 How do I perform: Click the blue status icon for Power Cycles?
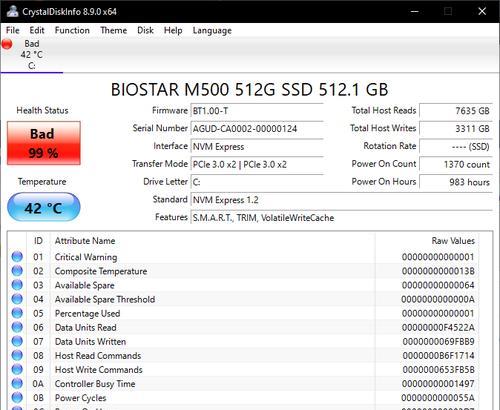(17, 398)
